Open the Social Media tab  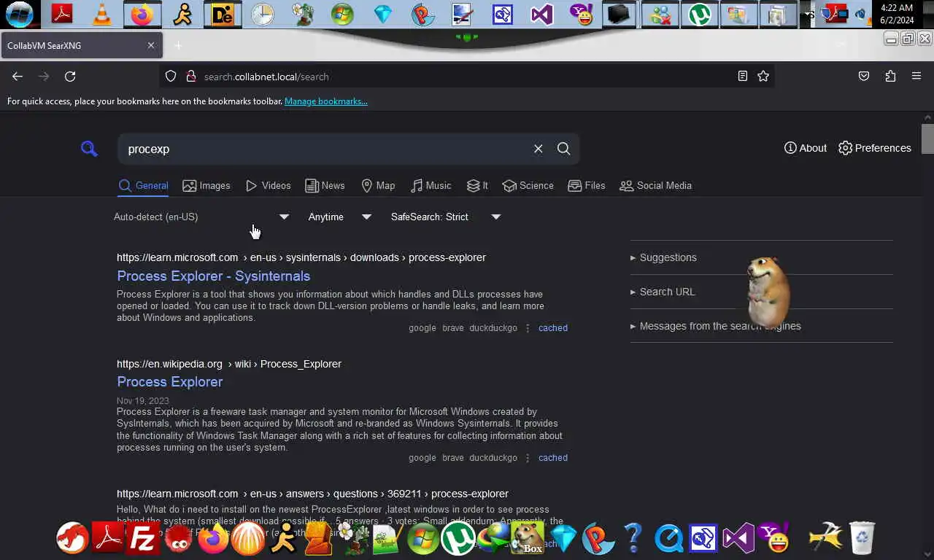(655, 185)
